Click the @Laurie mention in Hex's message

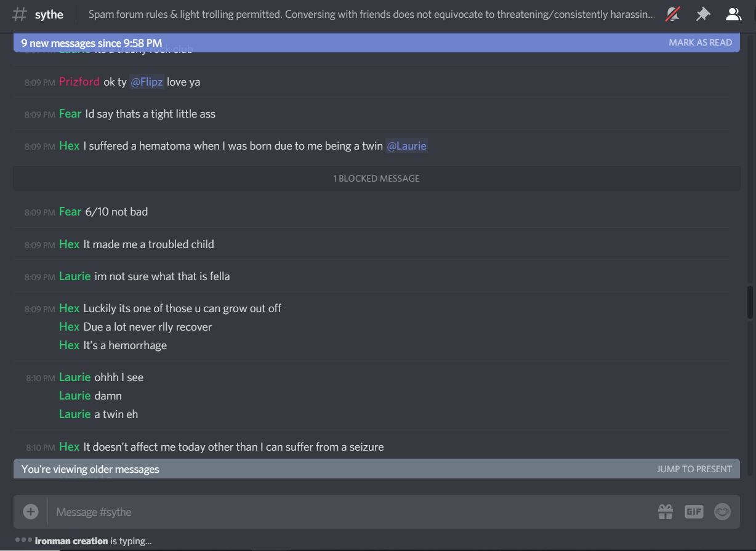pyautogui.click(x=406, y=146)
